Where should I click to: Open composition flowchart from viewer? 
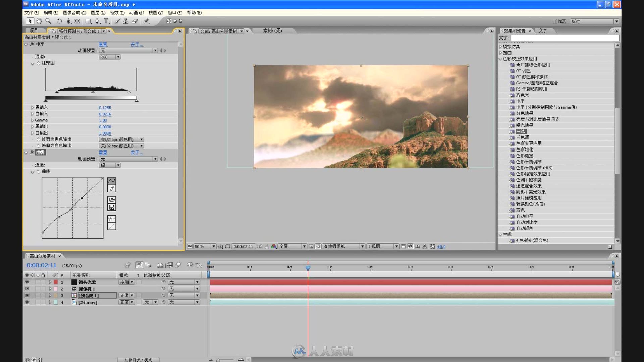tap(425, 246)
